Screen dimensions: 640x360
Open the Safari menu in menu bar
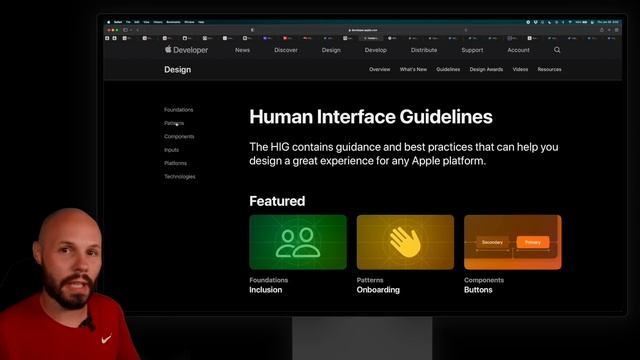click(118, 22)
